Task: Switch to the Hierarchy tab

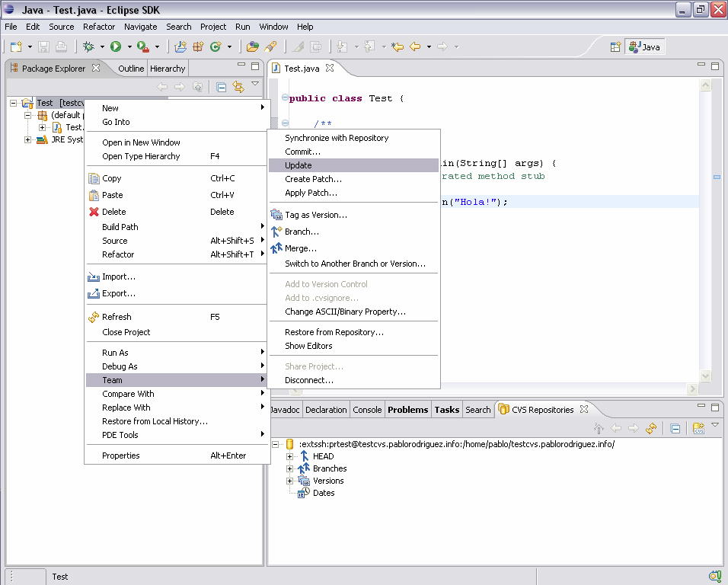Action: coord(168,69)
